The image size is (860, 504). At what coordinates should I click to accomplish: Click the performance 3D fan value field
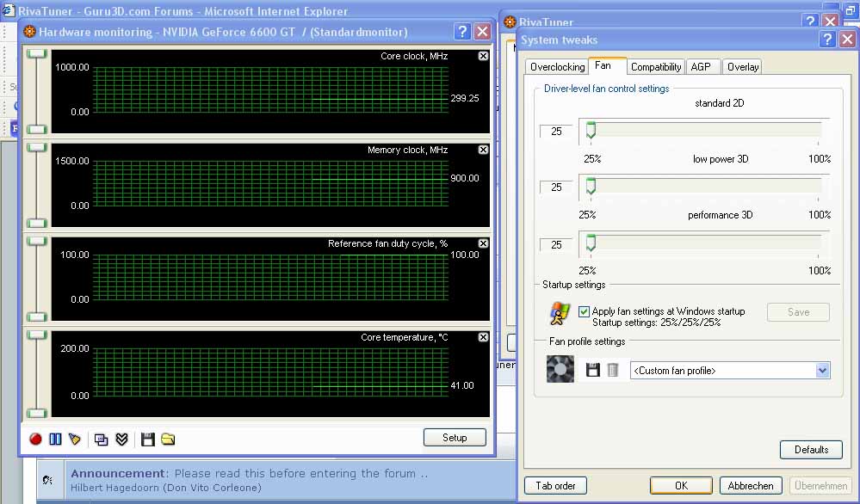556,245
